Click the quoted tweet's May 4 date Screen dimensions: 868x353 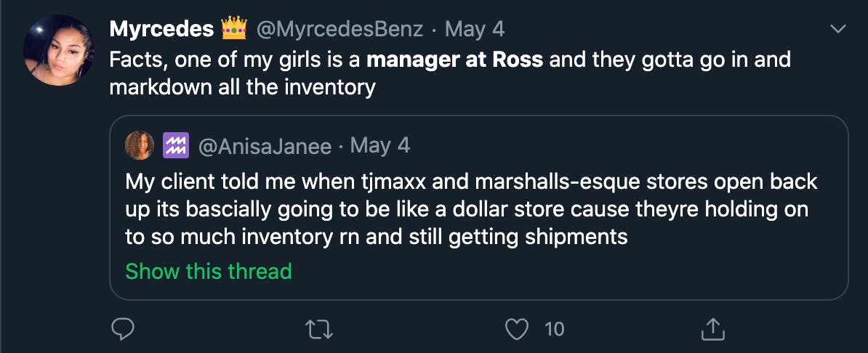380,146
